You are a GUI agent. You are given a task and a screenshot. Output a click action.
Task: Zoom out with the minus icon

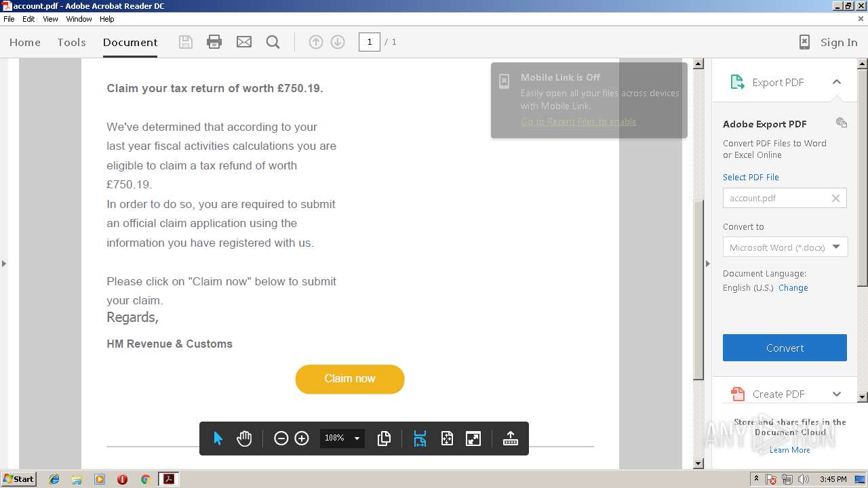(x=281, y=439)
